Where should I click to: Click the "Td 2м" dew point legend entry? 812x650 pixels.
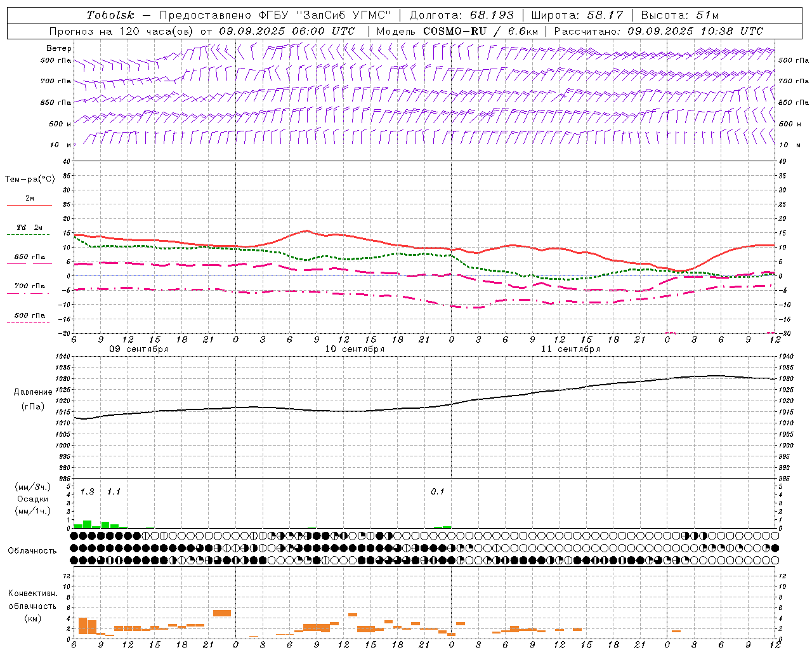30,227
